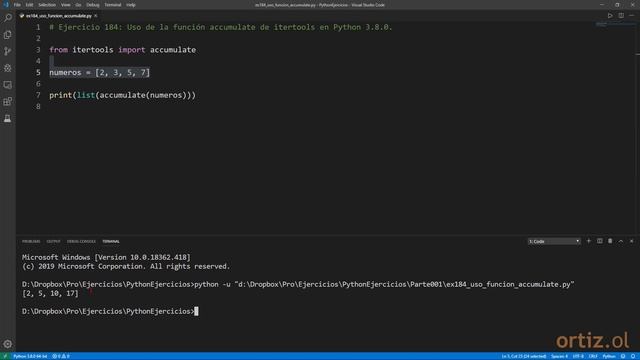Select the Terminal panel tab
The width and height of the screenshot is (640, 360).
(x=111, y=242)
